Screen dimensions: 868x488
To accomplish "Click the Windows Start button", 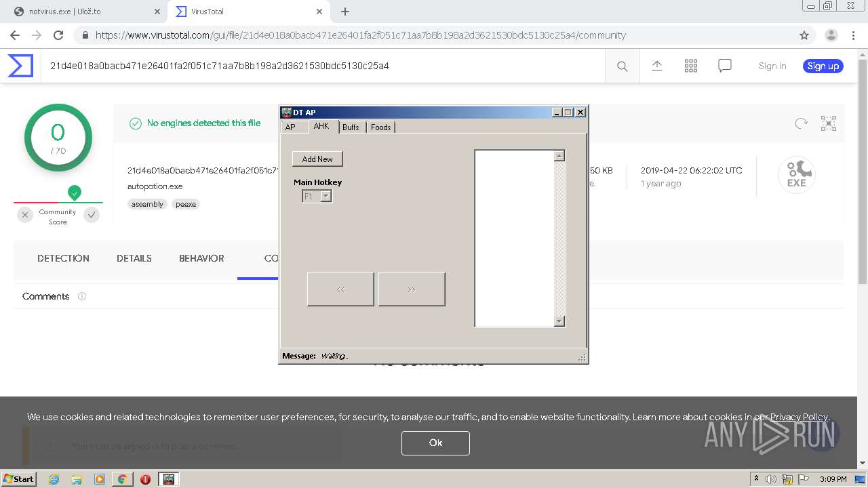I will (18, 479).
